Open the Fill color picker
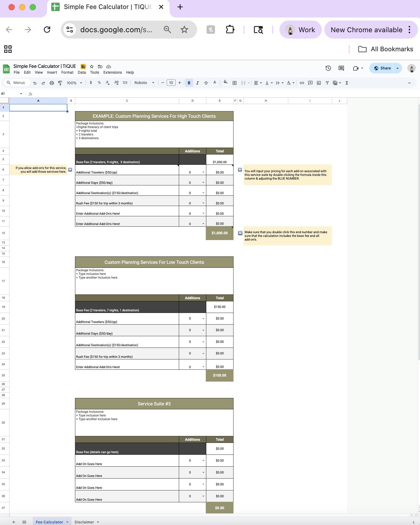The height and width of the screenshot is (525, 420). tap(225, 83)
